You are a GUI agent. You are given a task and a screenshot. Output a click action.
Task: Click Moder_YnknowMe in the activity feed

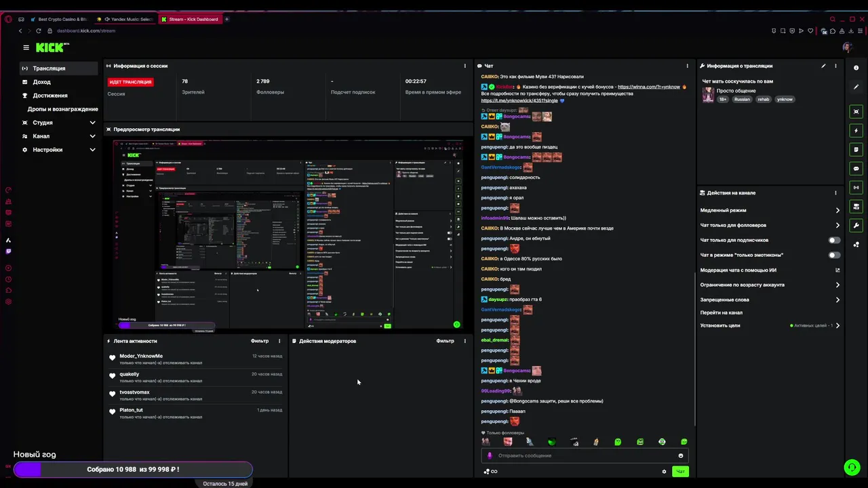click(x=141, y=356)
